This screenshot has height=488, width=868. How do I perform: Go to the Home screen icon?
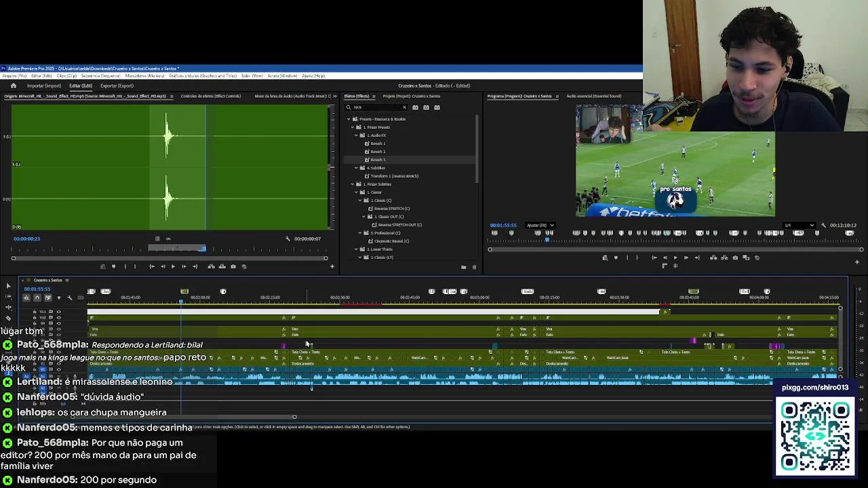coord(13,85)
